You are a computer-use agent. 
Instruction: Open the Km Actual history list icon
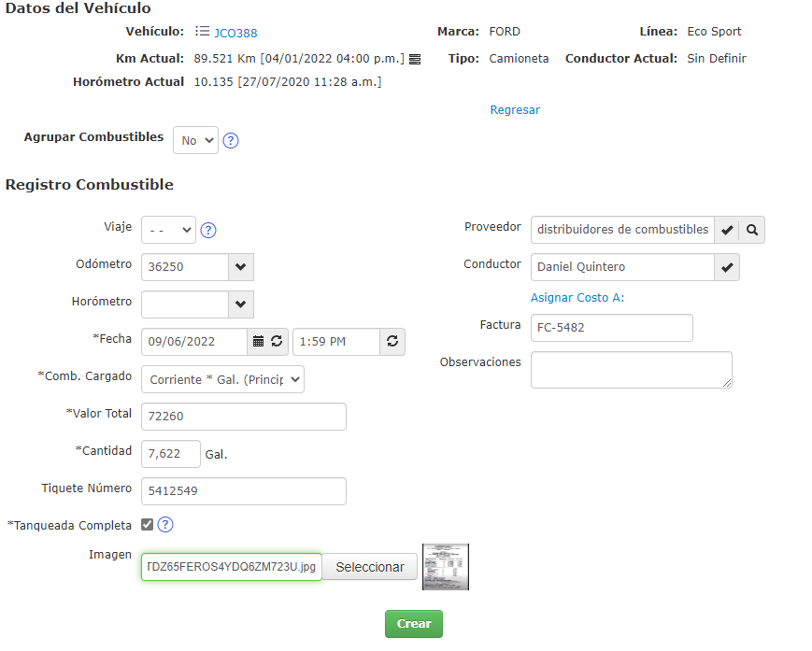point(415,59)
